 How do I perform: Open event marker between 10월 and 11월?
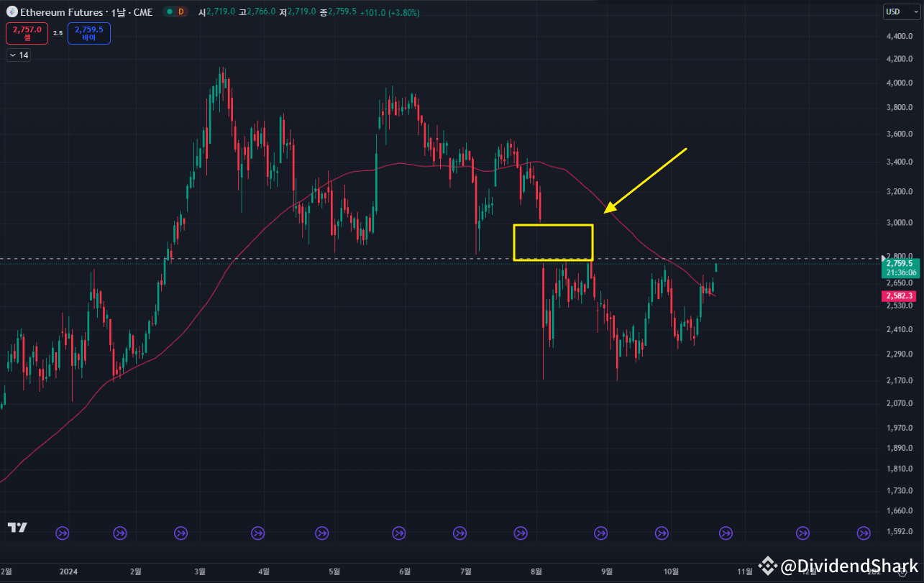(x=726, y=533)
